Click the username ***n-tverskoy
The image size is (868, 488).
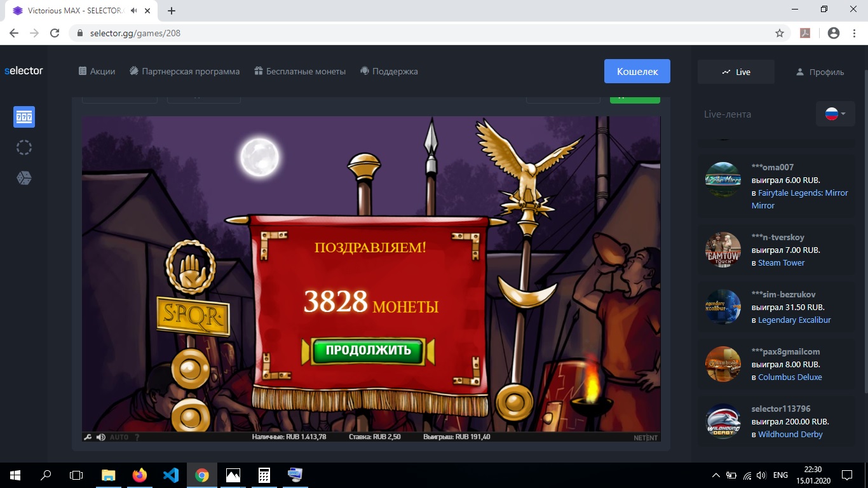[x=778, y=237]
